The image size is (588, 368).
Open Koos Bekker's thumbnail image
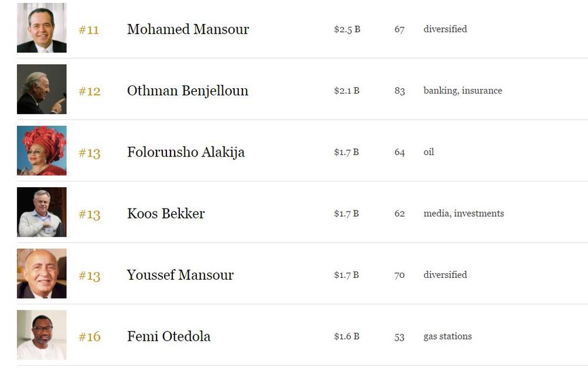[42, 212]
